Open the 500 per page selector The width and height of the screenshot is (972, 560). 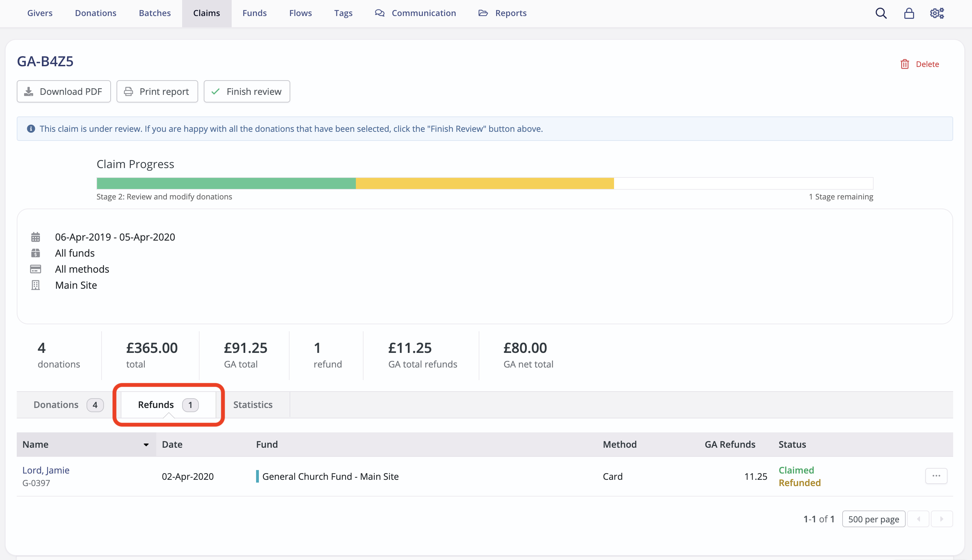point(873,519)
